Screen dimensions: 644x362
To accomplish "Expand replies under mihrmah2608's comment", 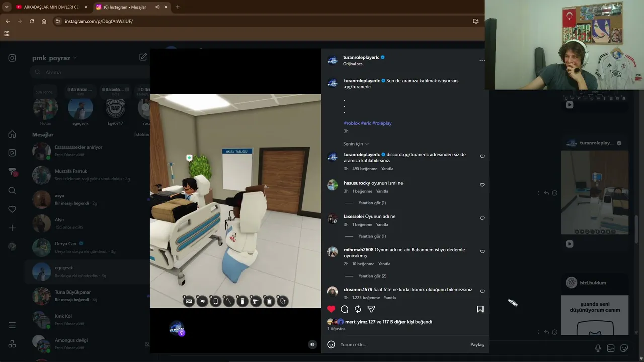I will (x=372, y=276).
